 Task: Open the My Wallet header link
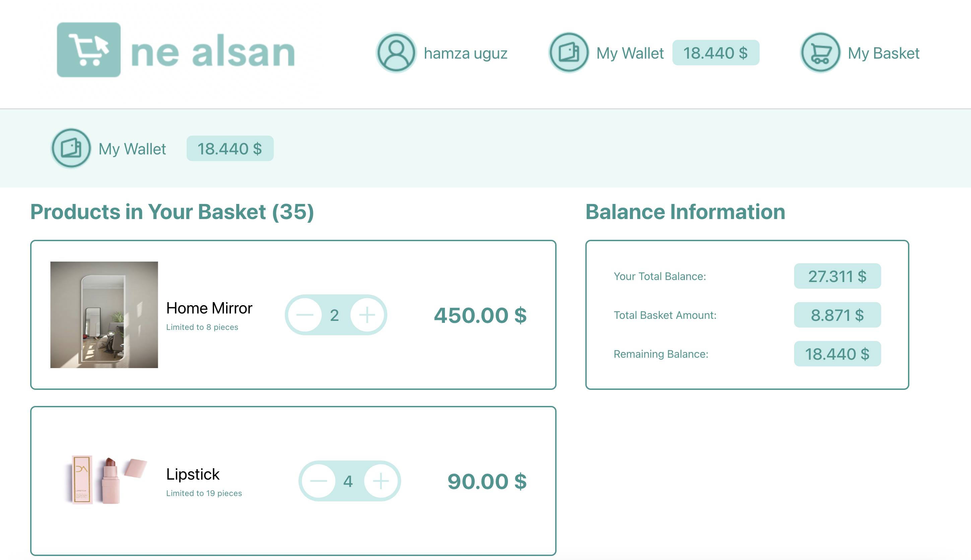[630, 53]
